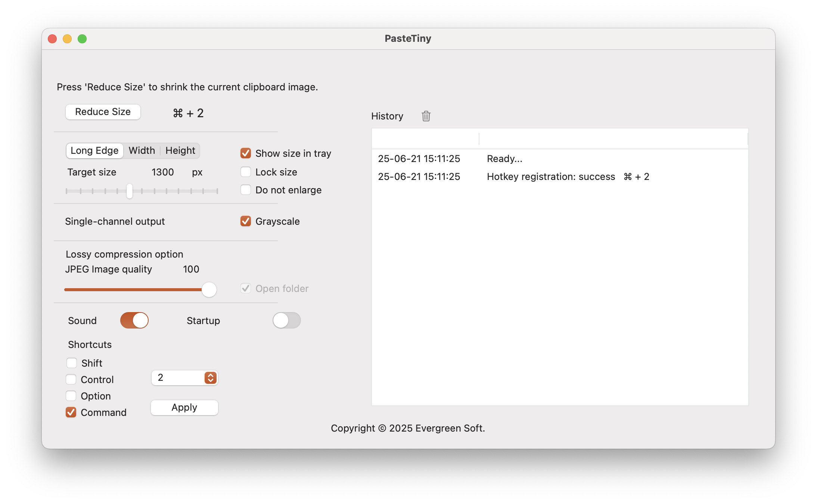Select the Hotkey registration success history row
817x504 pixels.
click(x=551, y=177)
